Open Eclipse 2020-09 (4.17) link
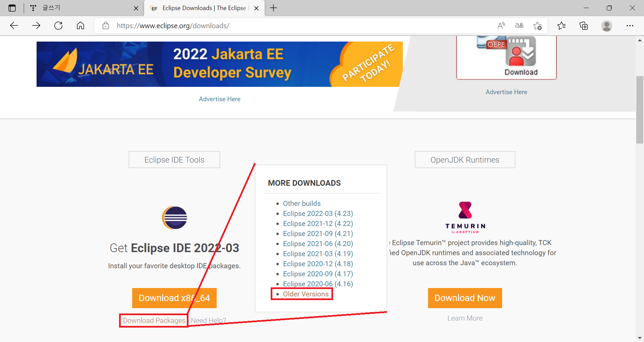The height and width of the screenshot is (342, 644). point(318,274)
